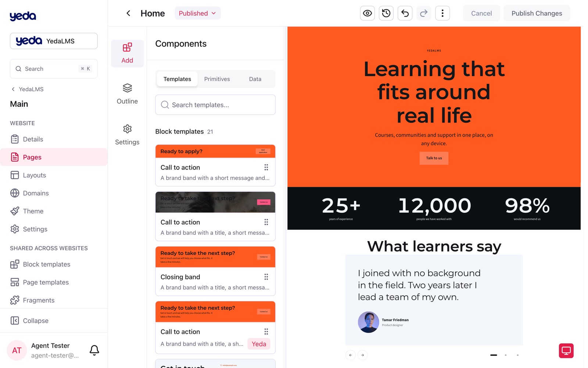Open Details in the sidebar
Viewport: 588px width, 368px height.
click(x=54, y=139)
